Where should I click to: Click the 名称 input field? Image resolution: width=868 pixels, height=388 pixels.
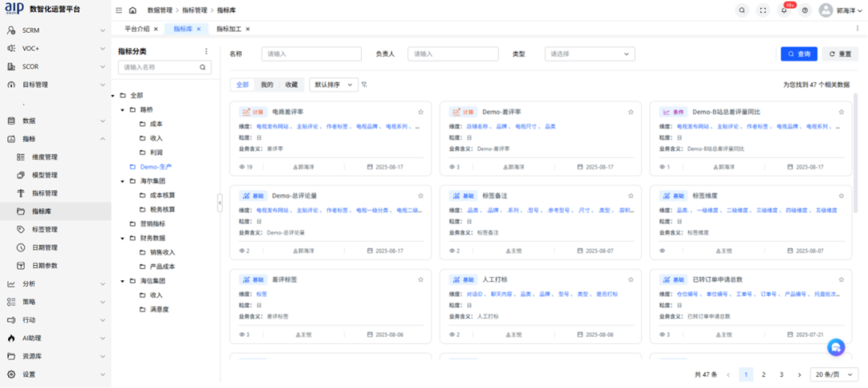pos(311,54)
